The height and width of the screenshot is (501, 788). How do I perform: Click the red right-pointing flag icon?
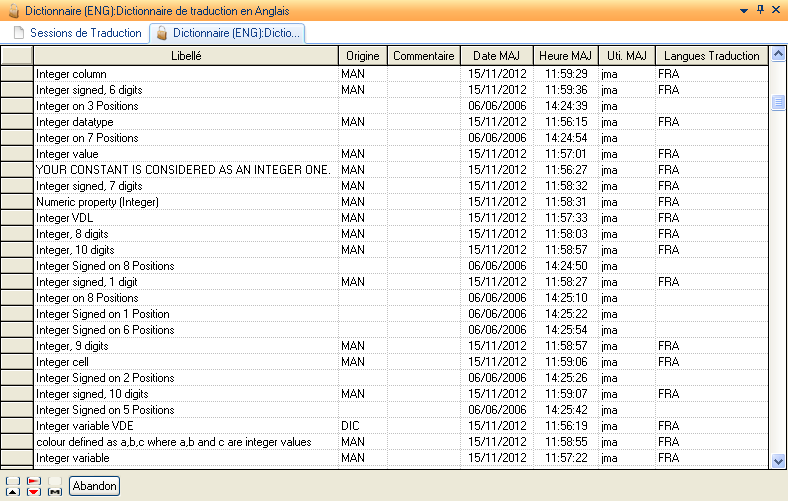point(34,480)
